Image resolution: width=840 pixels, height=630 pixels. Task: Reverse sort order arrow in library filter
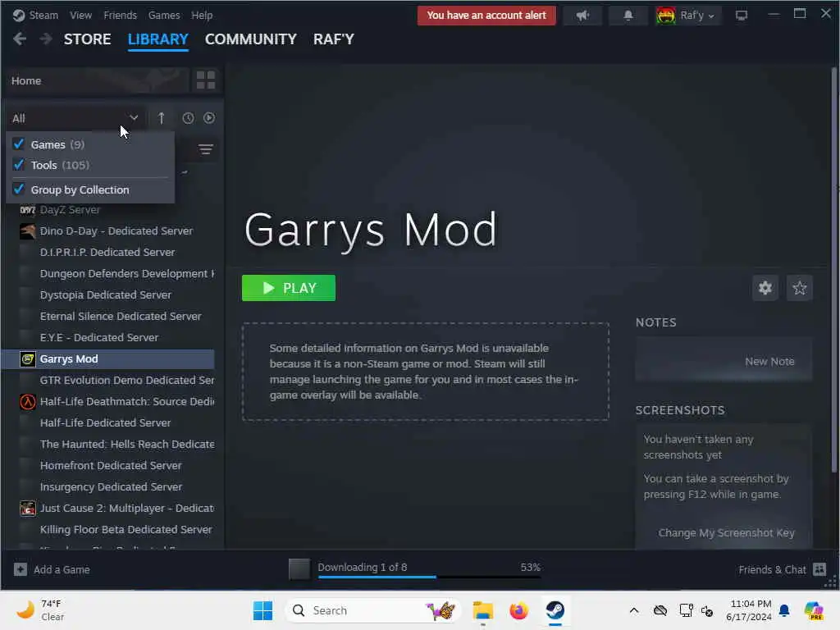tap(162, 118)
